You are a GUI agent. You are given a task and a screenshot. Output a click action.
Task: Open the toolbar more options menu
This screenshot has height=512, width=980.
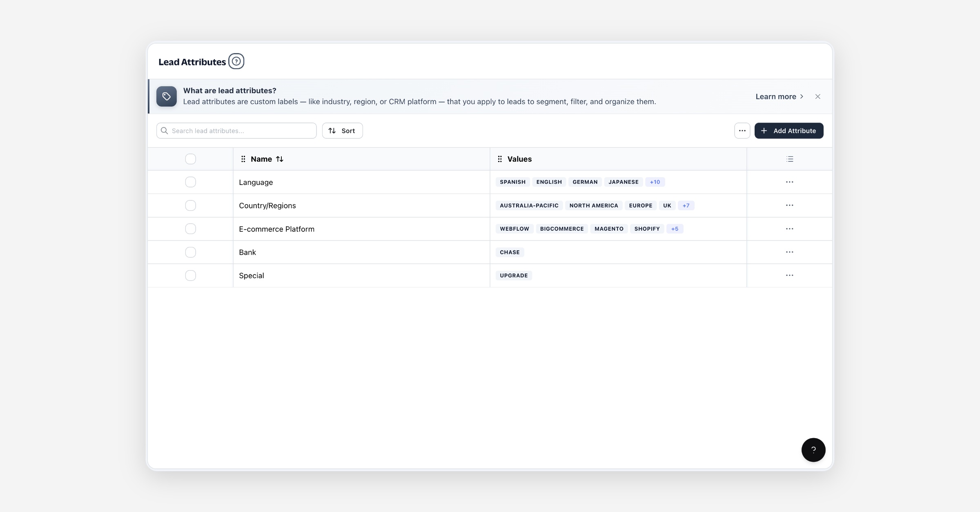point(742,131)
